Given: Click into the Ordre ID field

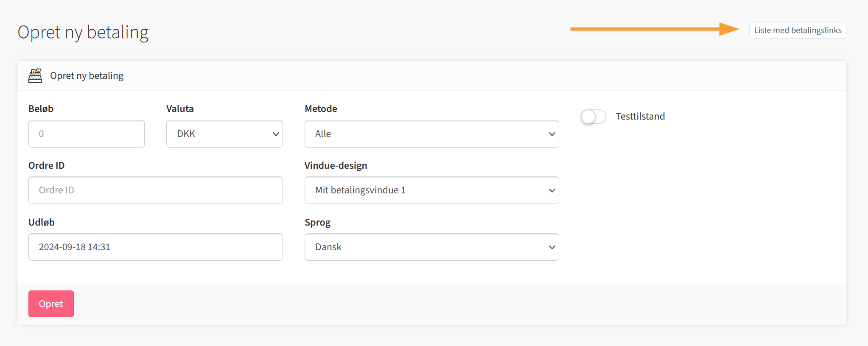Looking at the screenshot, I should 156,190.
